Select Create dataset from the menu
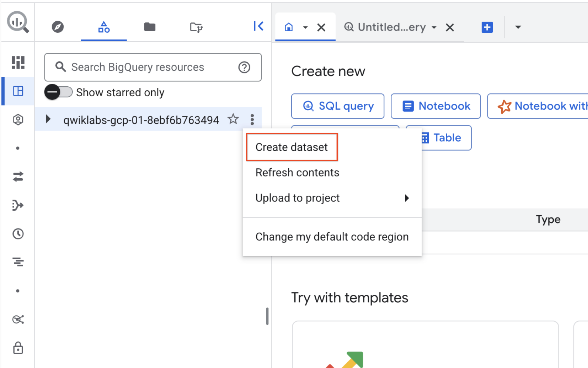 292,147
